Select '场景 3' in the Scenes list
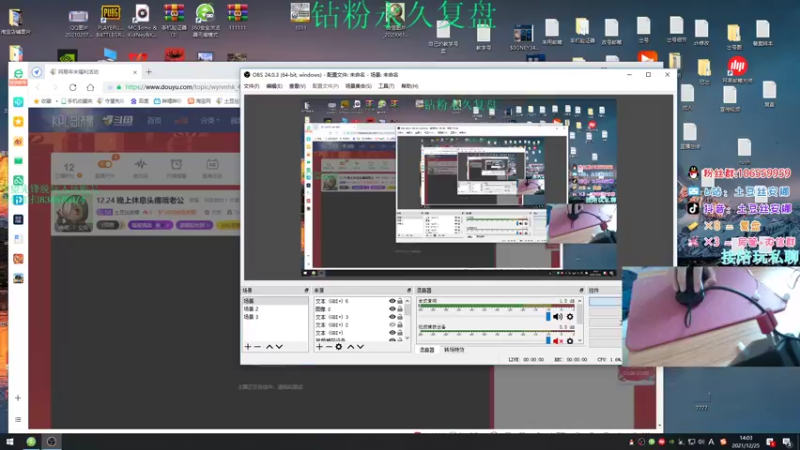800x450 pixels. click(274, 317)
